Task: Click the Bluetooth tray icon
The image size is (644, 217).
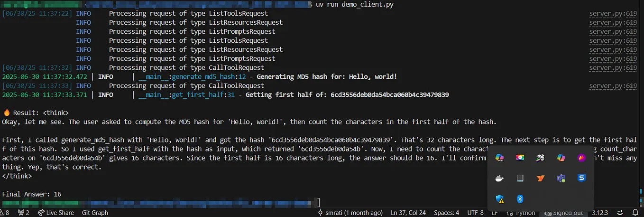Action: click(520, 199)
